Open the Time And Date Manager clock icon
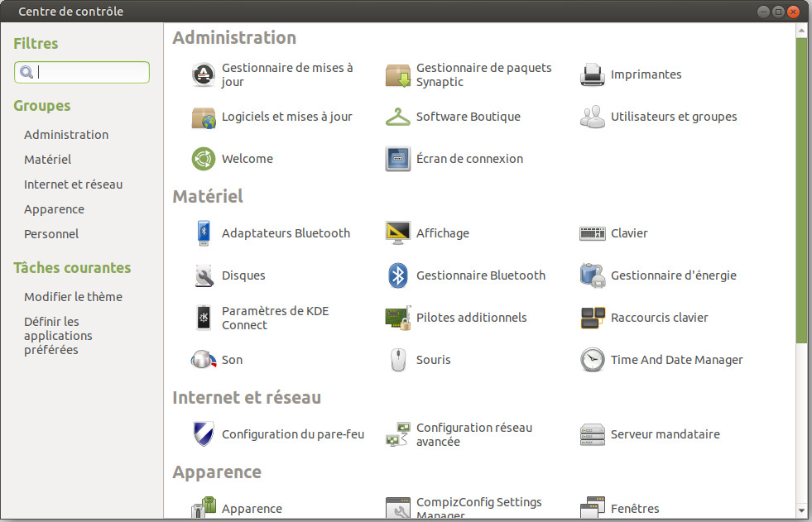 click(x=593, y=360)
